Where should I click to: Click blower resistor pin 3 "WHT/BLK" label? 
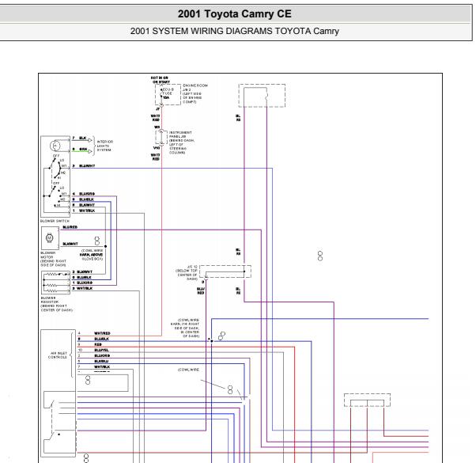[x=82, y=288]
